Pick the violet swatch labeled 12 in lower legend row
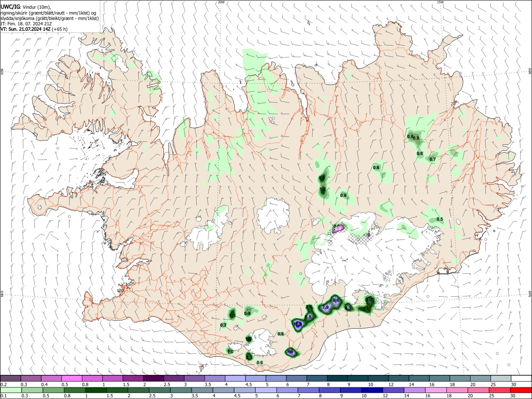The image size is (532, 399). click(393, 390)
